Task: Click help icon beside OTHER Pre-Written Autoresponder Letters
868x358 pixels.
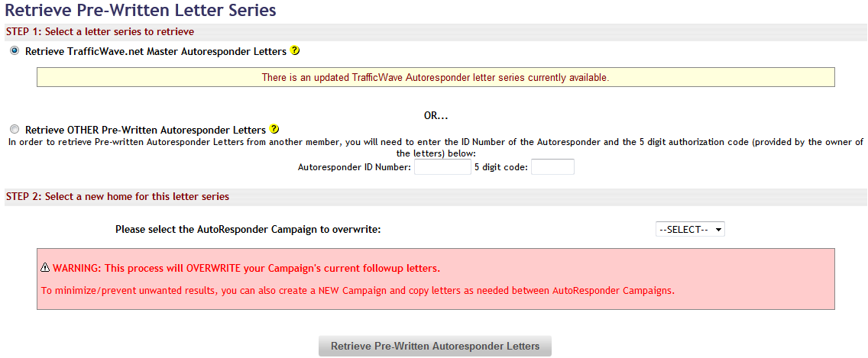Action: tap(274, 129)
